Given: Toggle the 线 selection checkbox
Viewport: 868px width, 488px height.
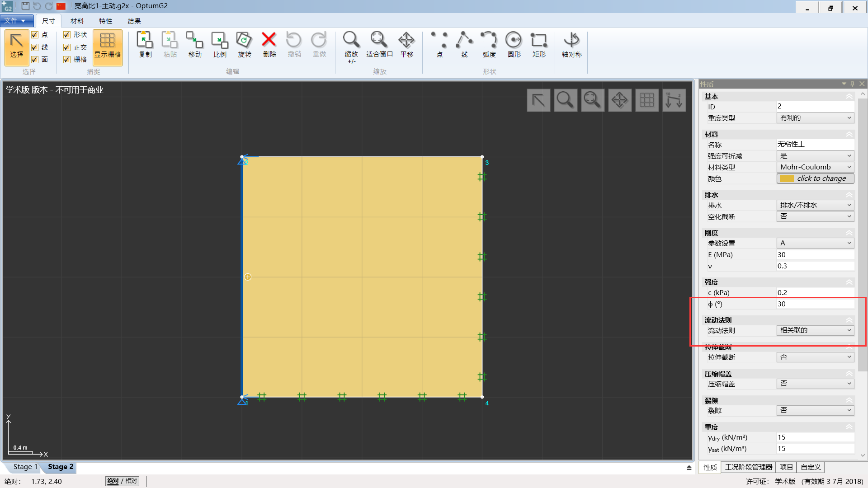Looking at the screenshot, I should coord(35,47).
